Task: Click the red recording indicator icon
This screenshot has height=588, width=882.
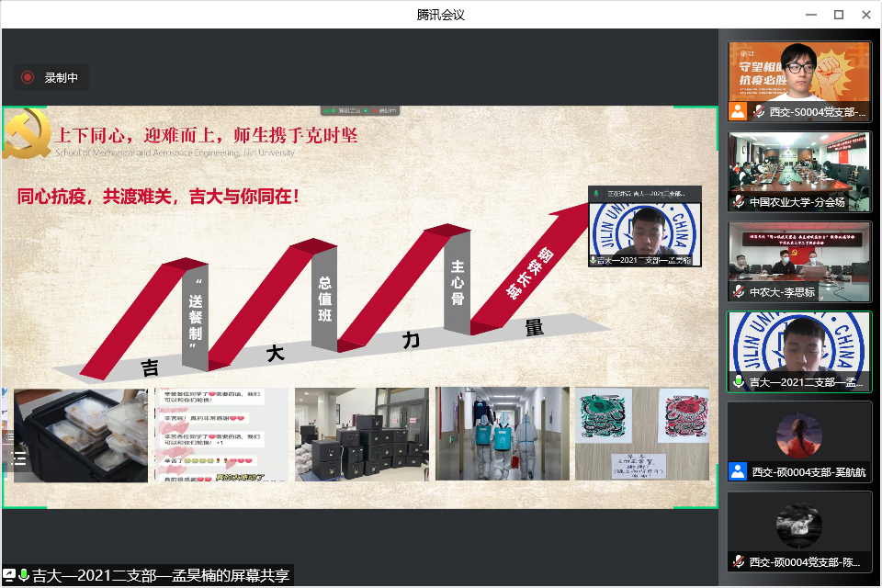Action: tap(28, 78)
